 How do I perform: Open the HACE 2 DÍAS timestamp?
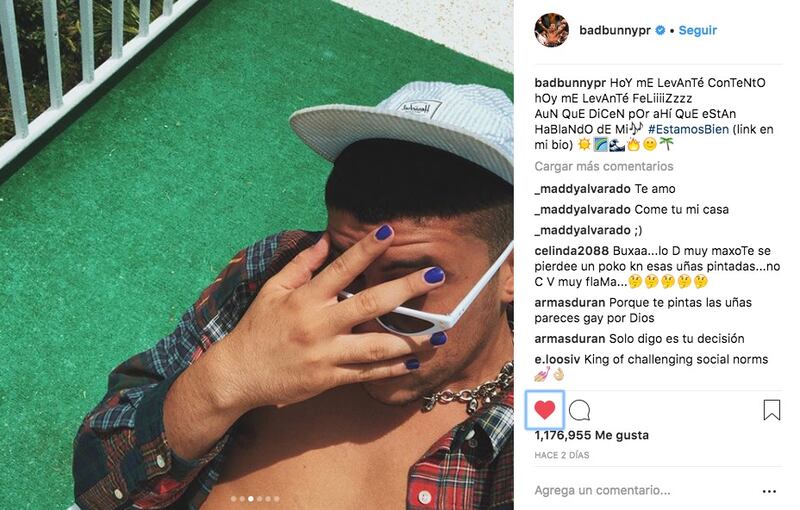(x=562, y=455)
